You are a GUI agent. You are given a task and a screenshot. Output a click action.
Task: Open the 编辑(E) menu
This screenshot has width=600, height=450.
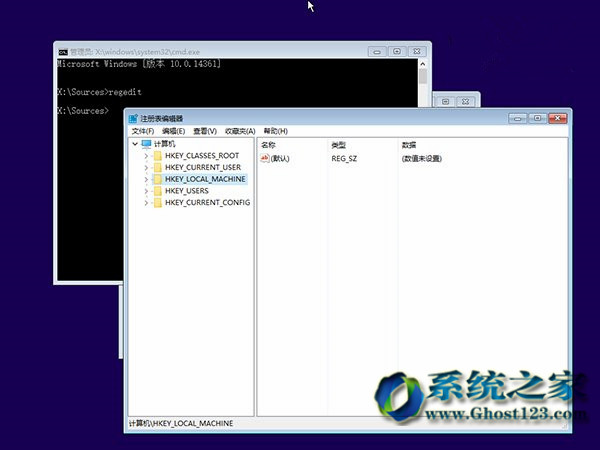tap(173, 131)
